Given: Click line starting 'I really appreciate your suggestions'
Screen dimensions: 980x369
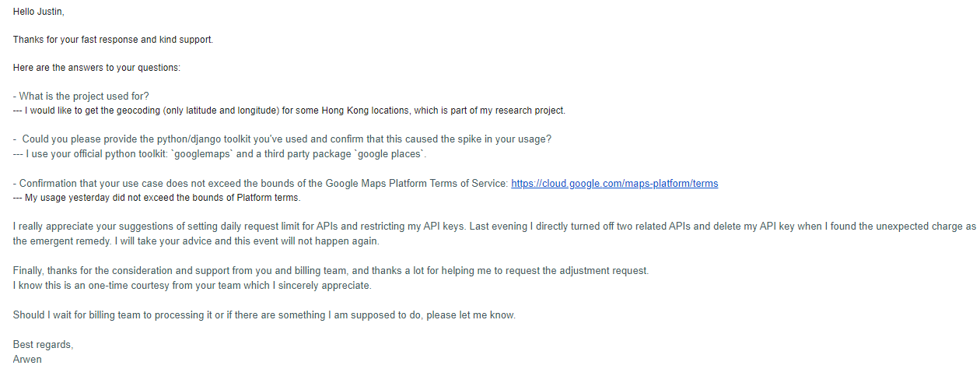Looking at the screenshot, I should pyautogui.click(x=495, y=227).
